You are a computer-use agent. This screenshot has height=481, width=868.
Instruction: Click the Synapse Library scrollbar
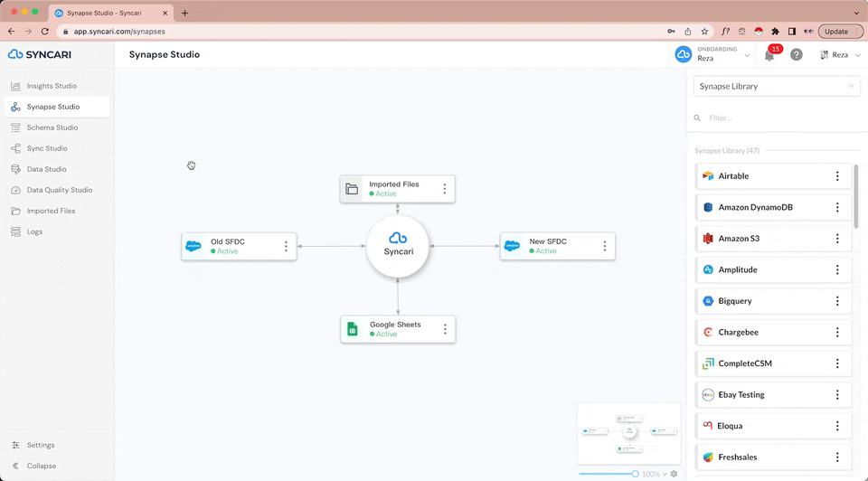tap(856, 196)
